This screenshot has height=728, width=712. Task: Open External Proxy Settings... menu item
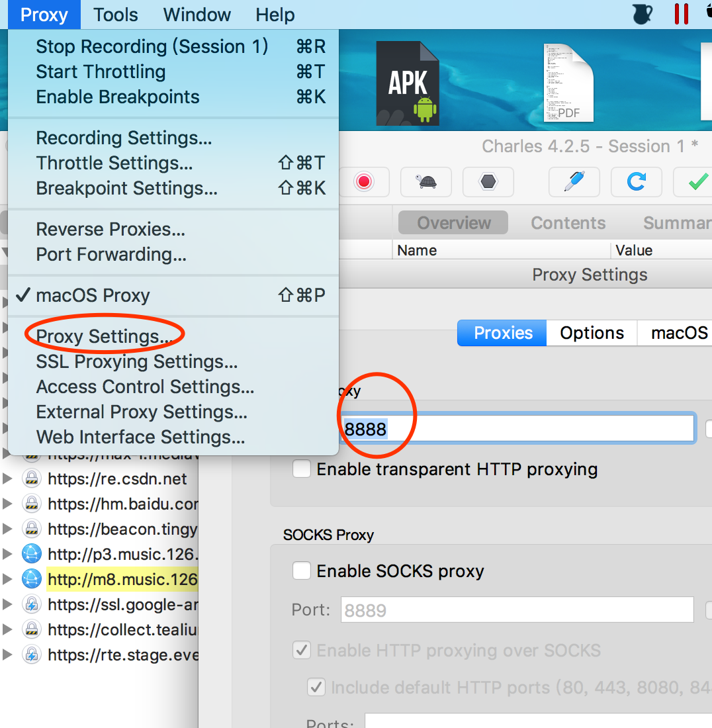click(x=173, y=412)
